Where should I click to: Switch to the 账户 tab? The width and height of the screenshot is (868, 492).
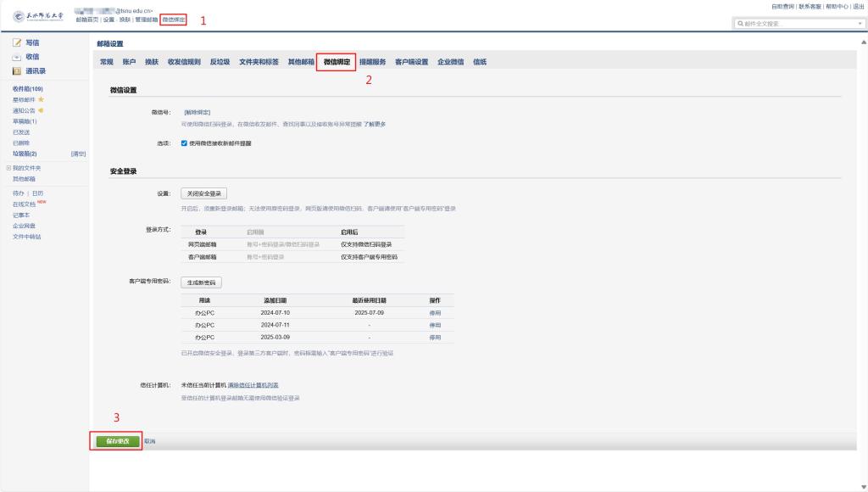(x=129, y=62)
